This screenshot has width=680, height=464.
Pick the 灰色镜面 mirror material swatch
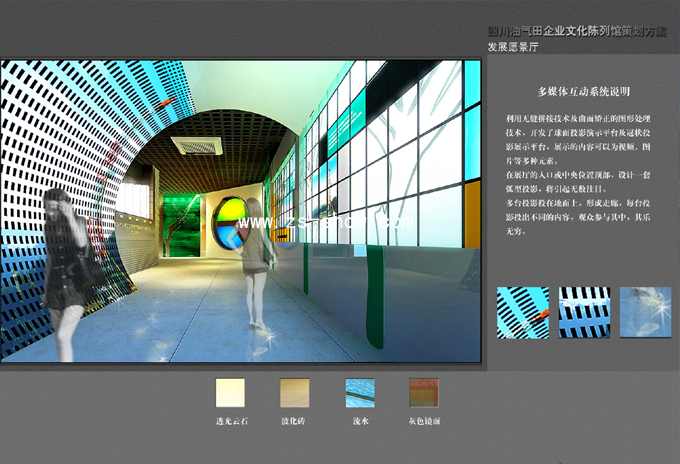(x=424, y=392)
